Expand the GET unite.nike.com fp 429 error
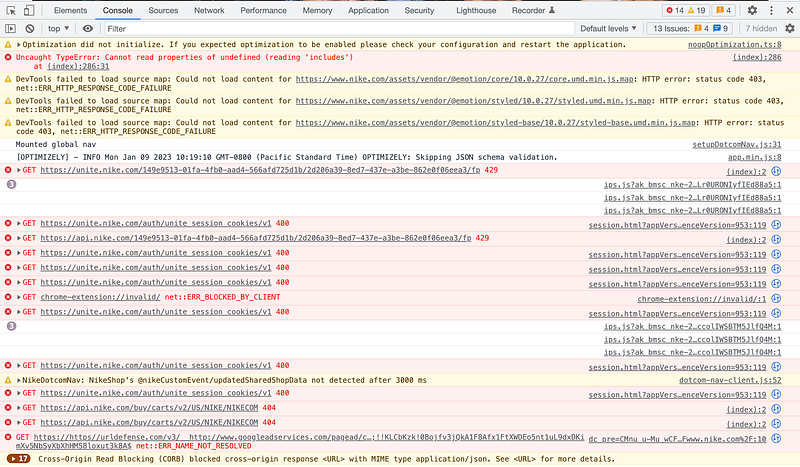 (19, 170)
